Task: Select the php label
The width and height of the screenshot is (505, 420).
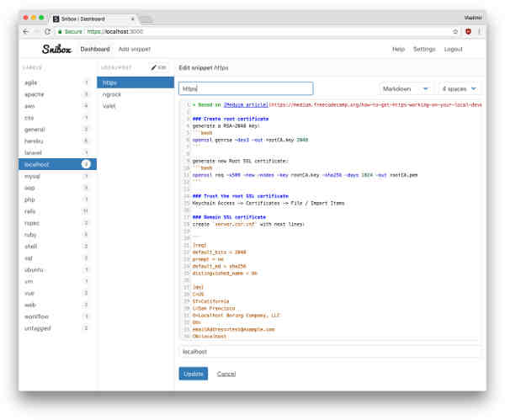Action: tap(57, 199)
